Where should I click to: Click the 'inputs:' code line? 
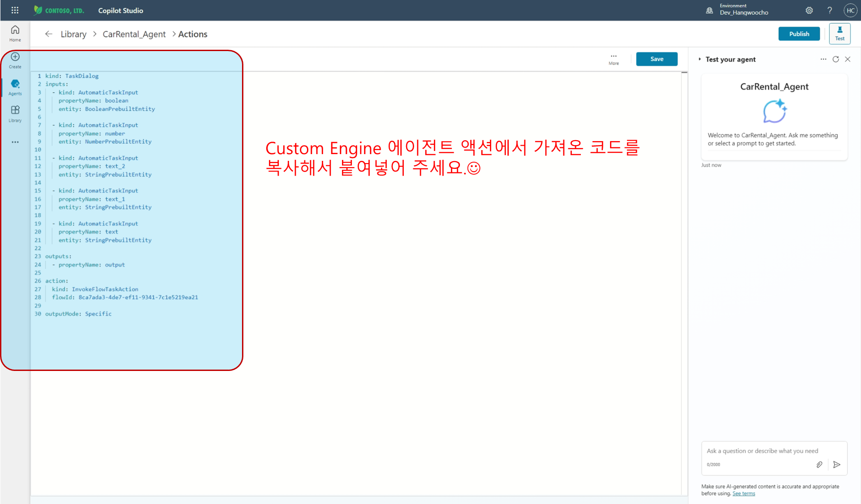pos(56,84)
